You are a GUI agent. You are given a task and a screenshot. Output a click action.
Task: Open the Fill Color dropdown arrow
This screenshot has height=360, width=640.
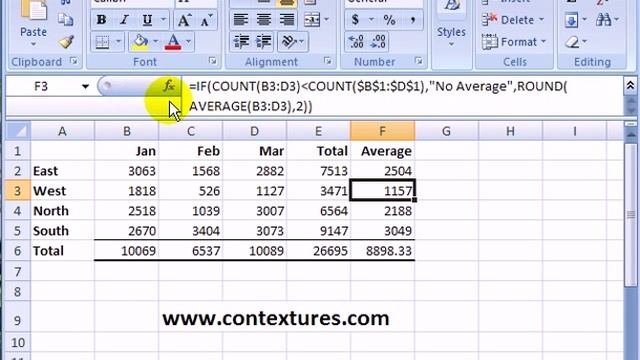tap(156, 42)
